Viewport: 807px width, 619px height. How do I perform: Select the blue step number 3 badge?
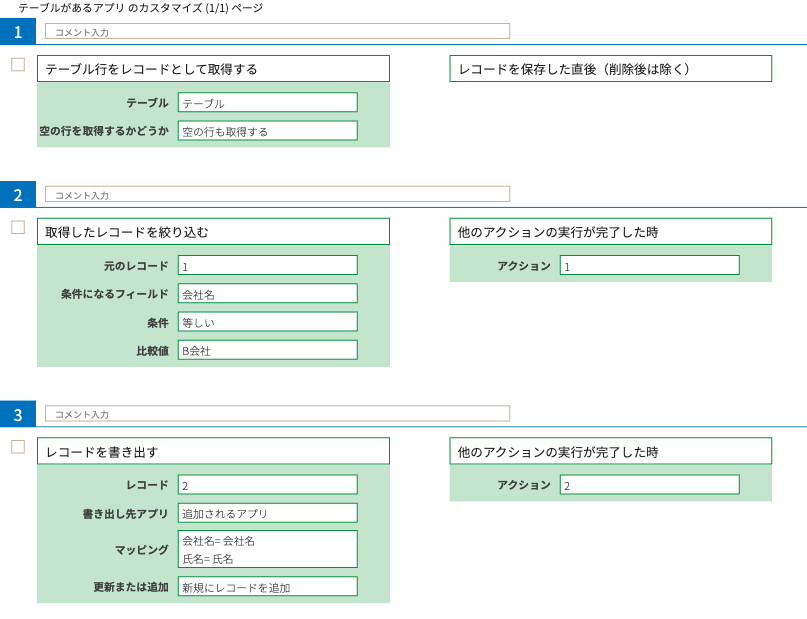(18, 414)
